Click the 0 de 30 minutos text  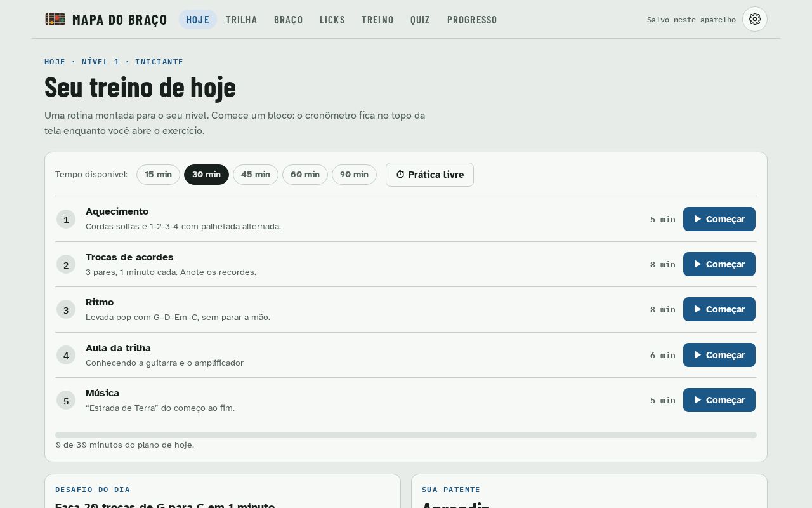pyautogui.click(x=124, y=445)
